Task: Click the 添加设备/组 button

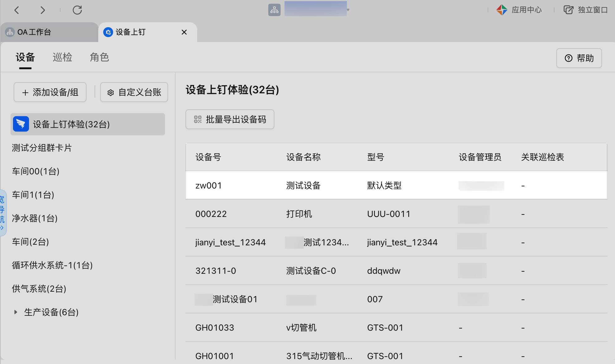Action: (x=50, y=92)
